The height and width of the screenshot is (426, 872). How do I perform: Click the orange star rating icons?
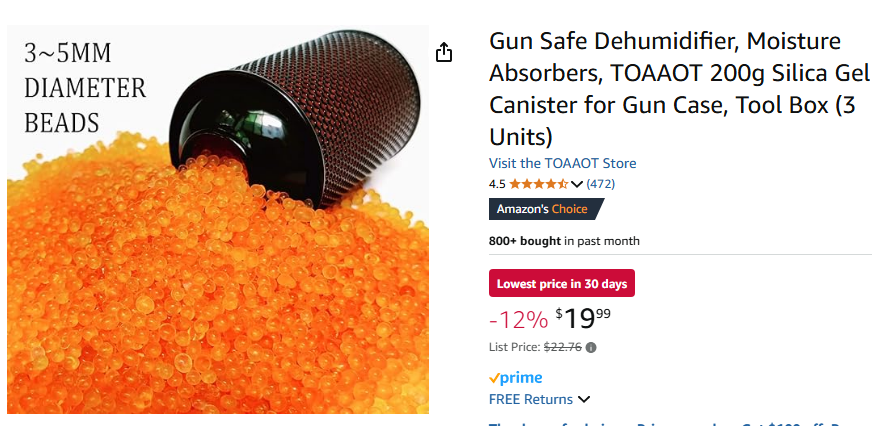point(538,184)
